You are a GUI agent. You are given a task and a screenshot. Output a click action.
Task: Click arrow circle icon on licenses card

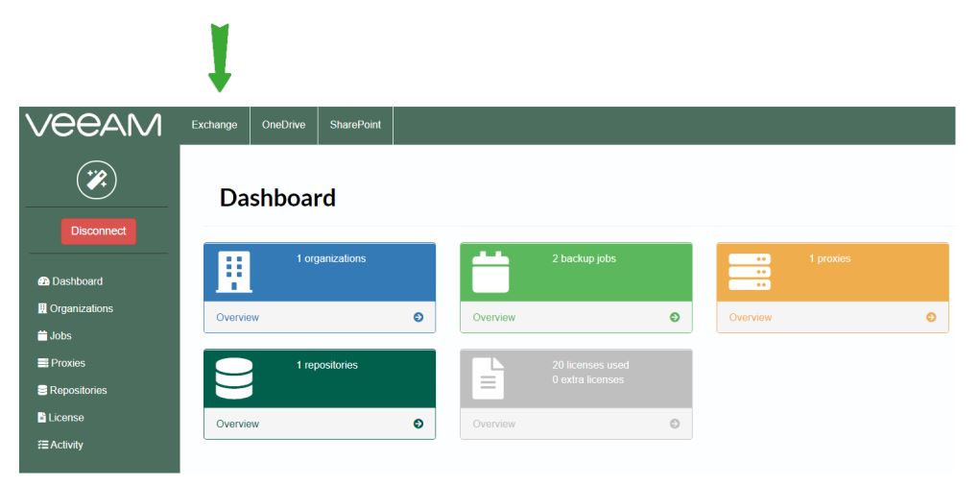point(675,424)
